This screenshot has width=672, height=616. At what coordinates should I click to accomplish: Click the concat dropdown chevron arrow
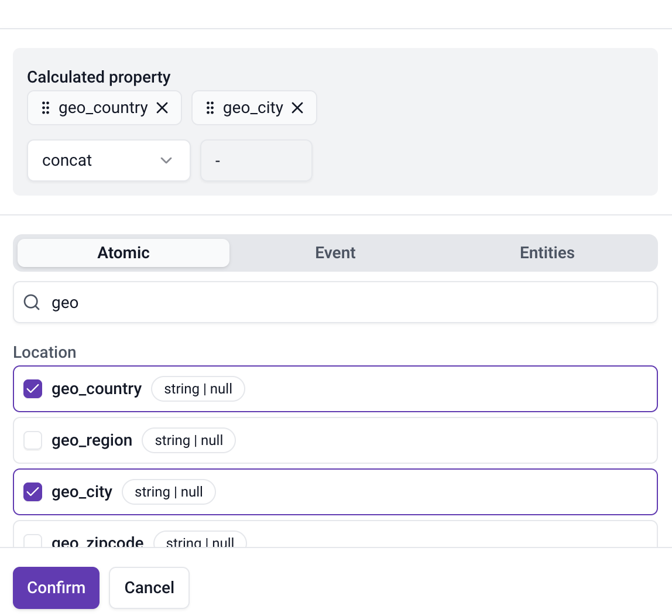point(166,160)
